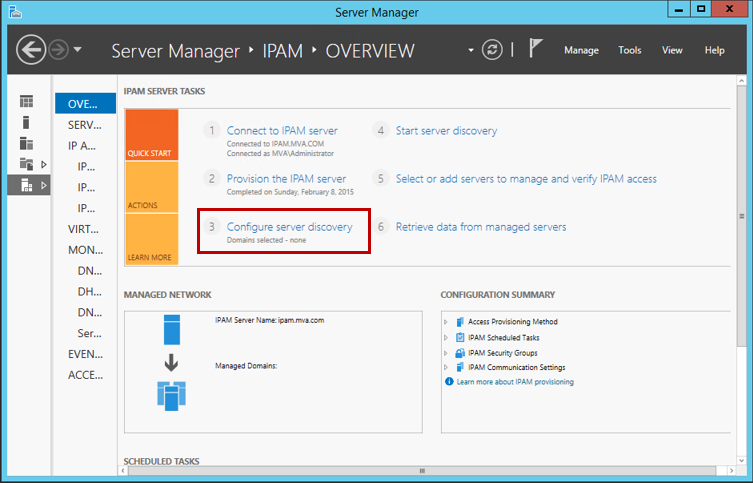The width and height of the screenshot is (753, 483).
Task: Open Learn more about IPAM provisioning link
Action: (515, 382)
